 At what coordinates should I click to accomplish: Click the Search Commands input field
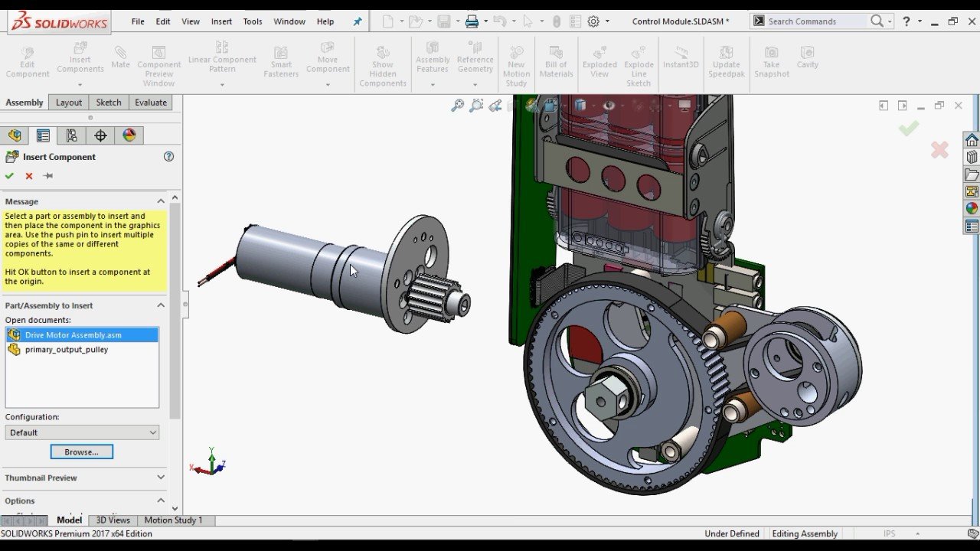pos(817,21)
